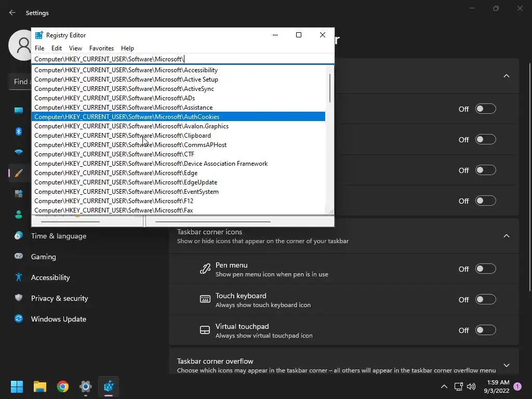The width and height of the screenshot is (532, 399).
Task: Choose the Microsoft\ADs suggestion
Action: [179, 98]
